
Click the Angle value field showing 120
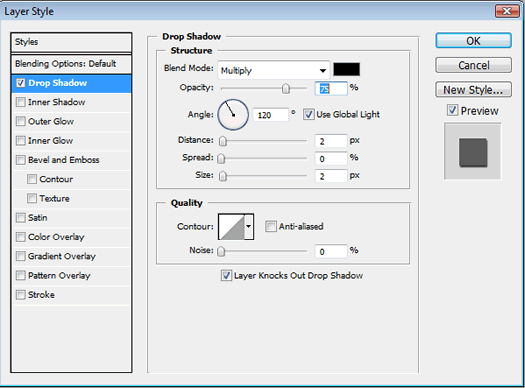(x=271, y=115)
